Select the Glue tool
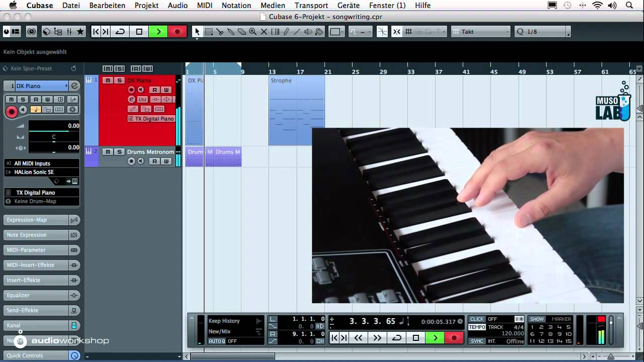The image size is (644, 362). [231, 32]
